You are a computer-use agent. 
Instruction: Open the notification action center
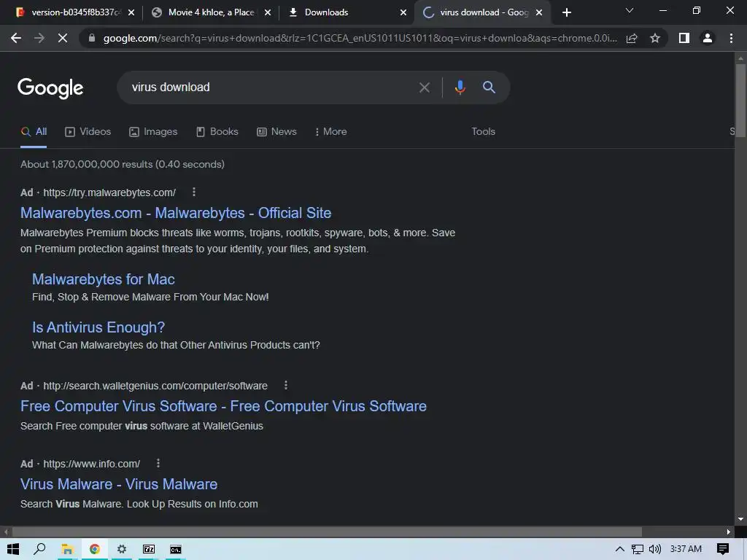(723, 549)
